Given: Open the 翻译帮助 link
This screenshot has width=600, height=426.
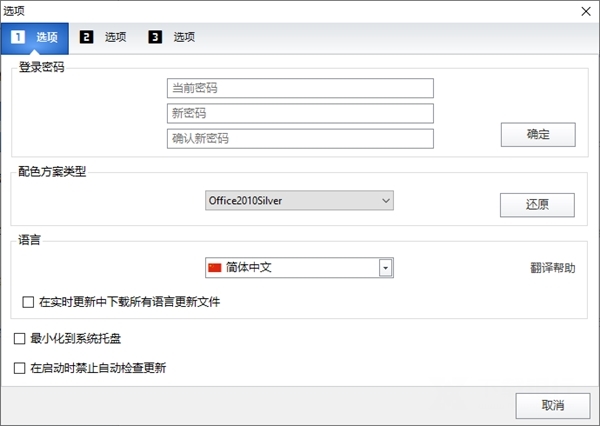Looking at the screenshot, I should [x=553, y=268].
